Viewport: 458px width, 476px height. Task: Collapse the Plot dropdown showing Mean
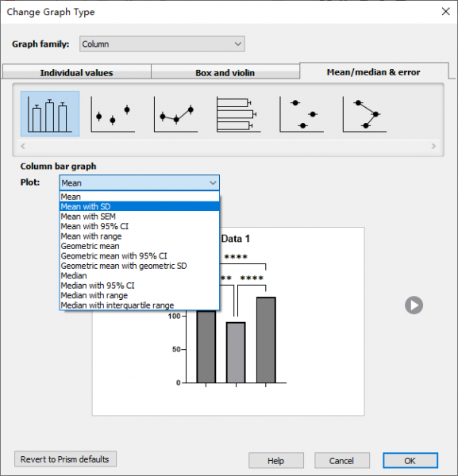tap(140, 182)
